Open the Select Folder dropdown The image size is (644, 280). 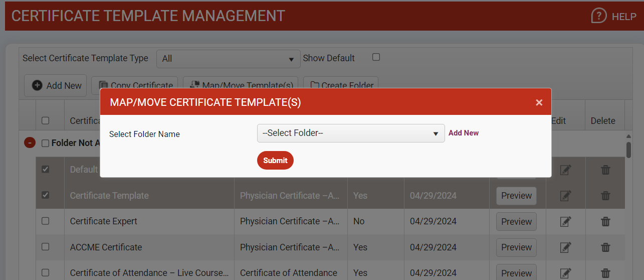[350, 133]
